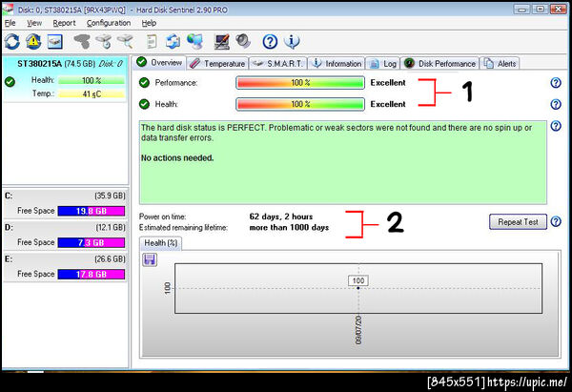The width and height of the screenshot is (572, 392).
Task: Open the Report menu
Action: (x=64, y=23)
